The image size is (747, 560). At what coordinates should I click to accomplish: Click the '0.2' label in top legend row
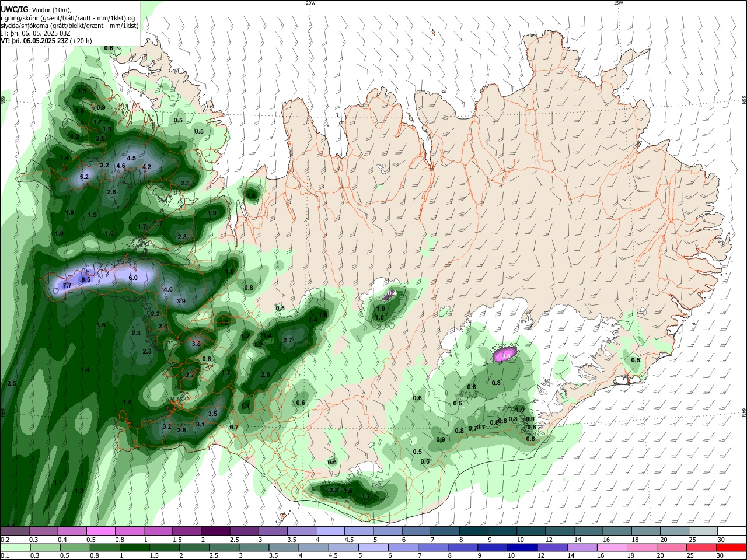tap(5, 540)
